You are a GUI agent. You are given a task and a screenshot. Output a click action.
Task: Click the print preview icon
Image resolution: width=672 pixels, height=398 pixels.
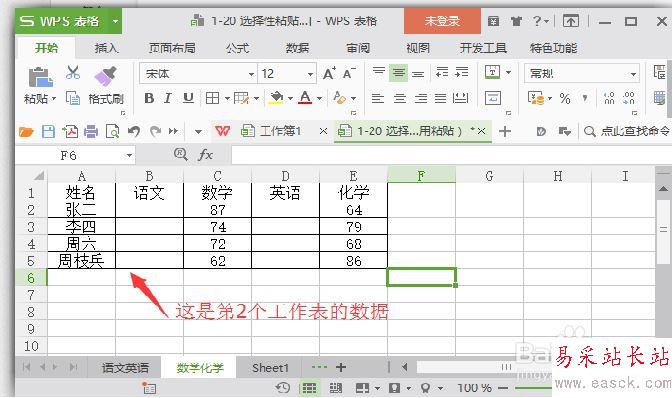[112, 132]
